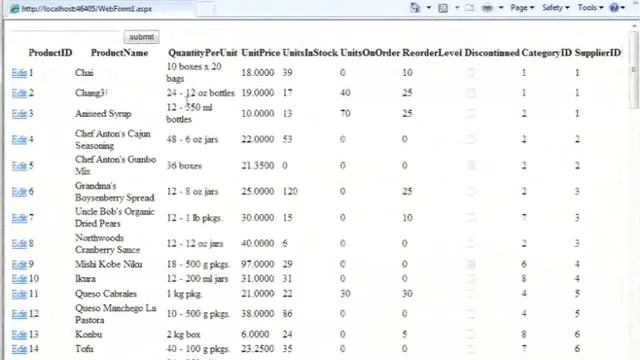Click the Home icon in command bar
The width and height of the screenshot is (640, 360).
pyautogui.click(x=415, y=8)
